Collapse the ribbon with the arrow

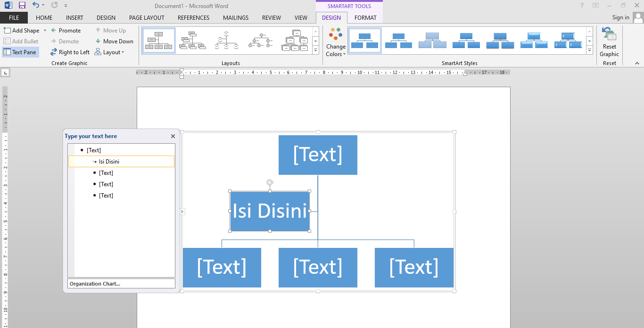tap(637, 63)
